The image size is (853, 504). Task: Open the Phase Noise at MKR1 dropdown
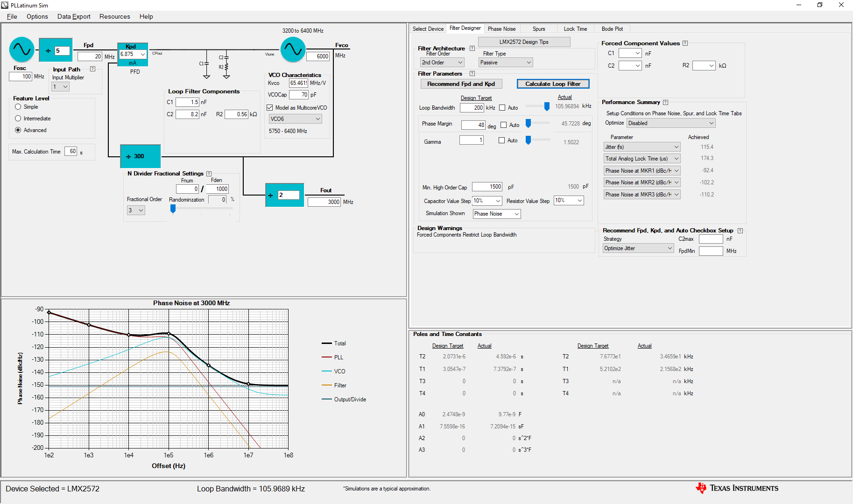(x=642, y=171)
